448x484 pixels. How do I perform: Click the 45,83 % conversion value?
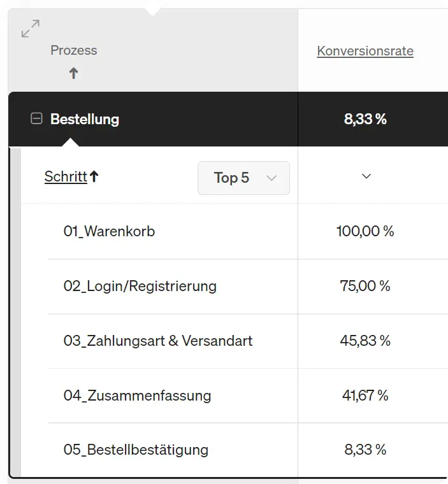point(365,341)
